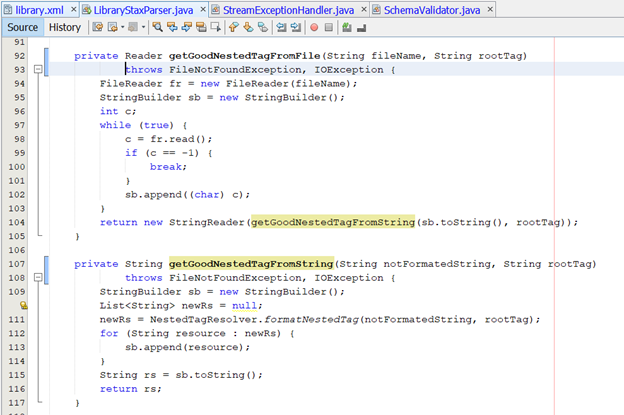Image resolution: width=624 pixels, height=415 pixels.
Task: Click the Find Selection magnifier icon
Action: [x=158, y=27]
